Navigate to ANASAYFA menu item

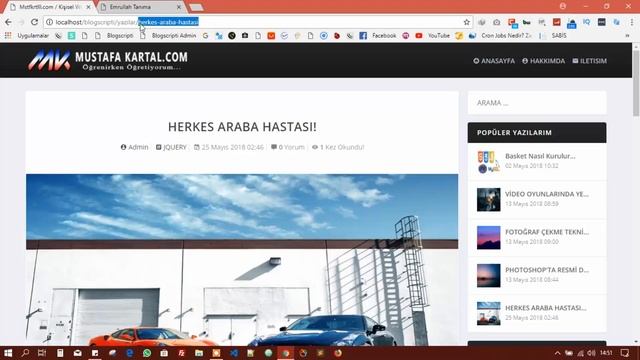(x=494, y=61)
